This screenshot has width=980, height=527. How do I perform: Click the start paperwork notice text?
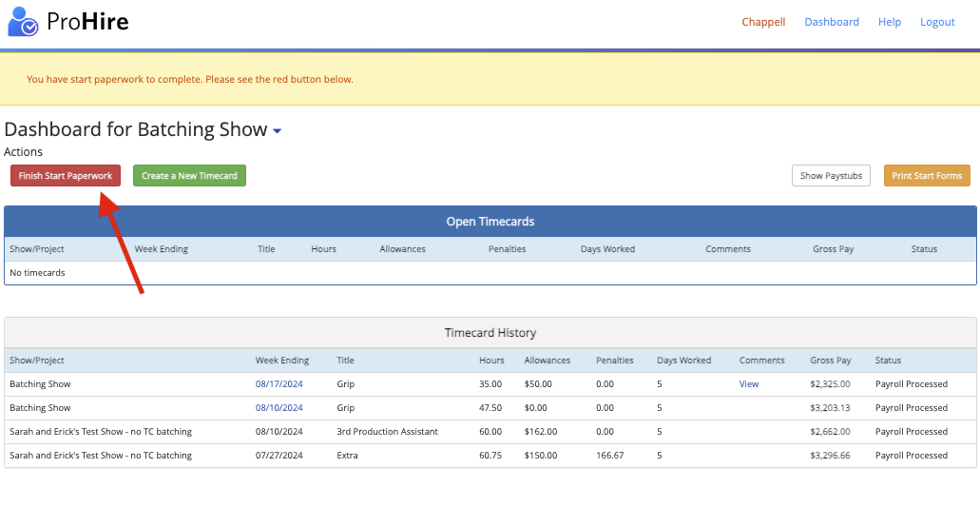click(x=190, y=79)
